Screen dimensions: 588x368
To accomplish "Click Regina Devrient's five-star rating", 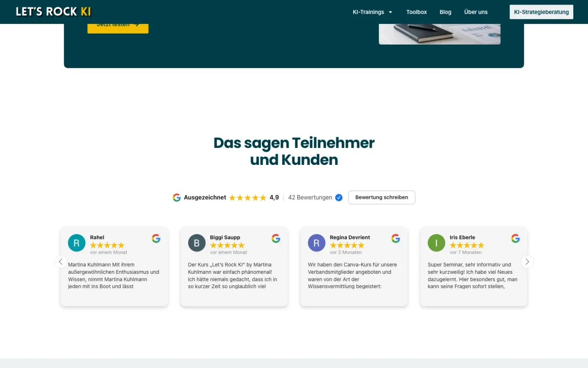I will 347,245.
